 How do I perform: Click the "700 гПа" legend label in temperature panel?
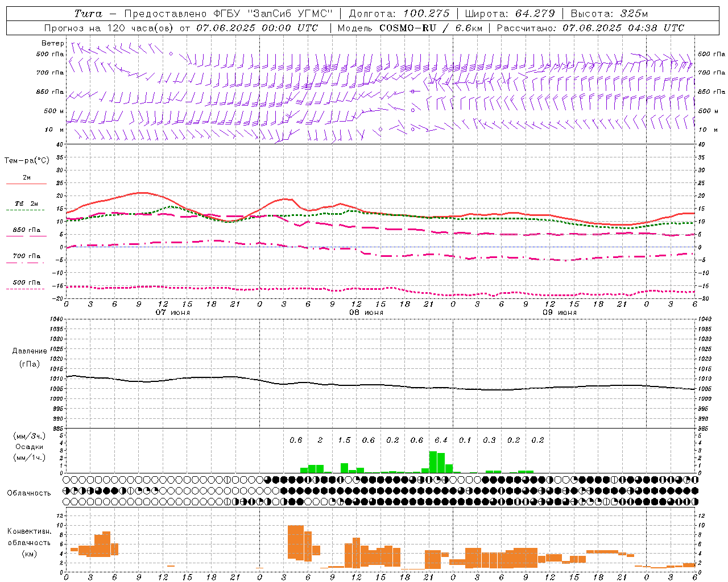tap(27, 256)
